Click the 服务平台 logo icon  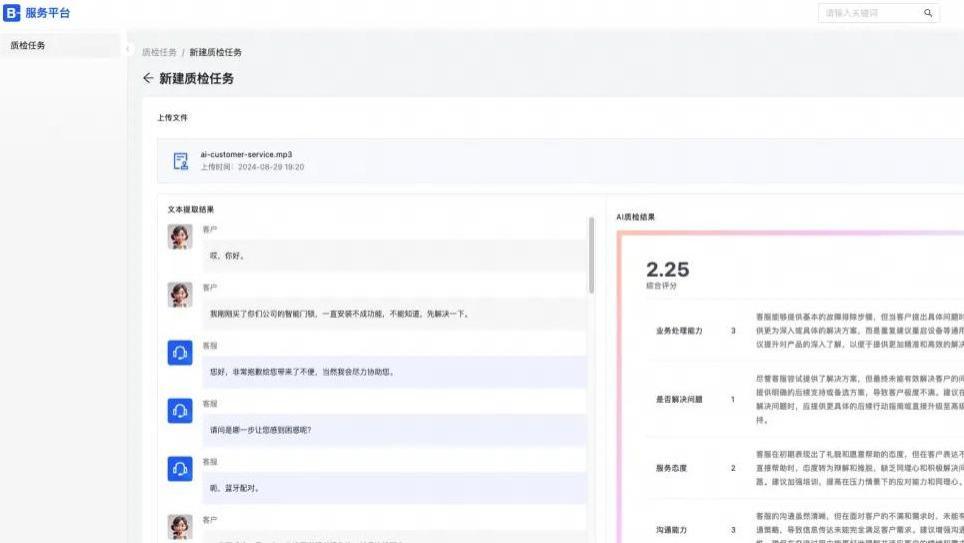12,12
